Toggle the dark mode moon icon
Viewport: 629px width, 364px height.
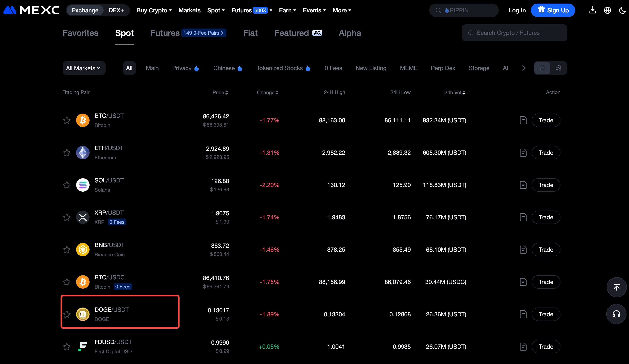(622, 10)
